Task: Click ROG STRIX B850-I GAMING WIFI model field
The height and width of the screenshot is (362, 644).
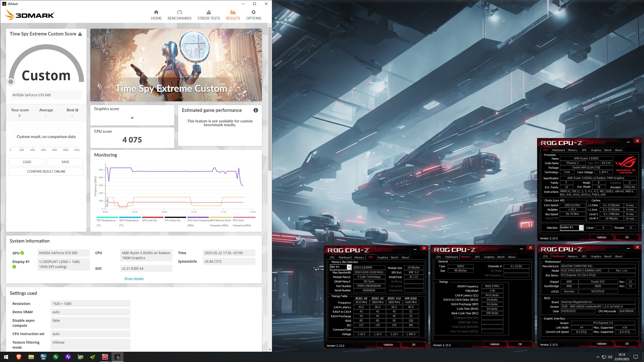Action: [x=584, y=270]
